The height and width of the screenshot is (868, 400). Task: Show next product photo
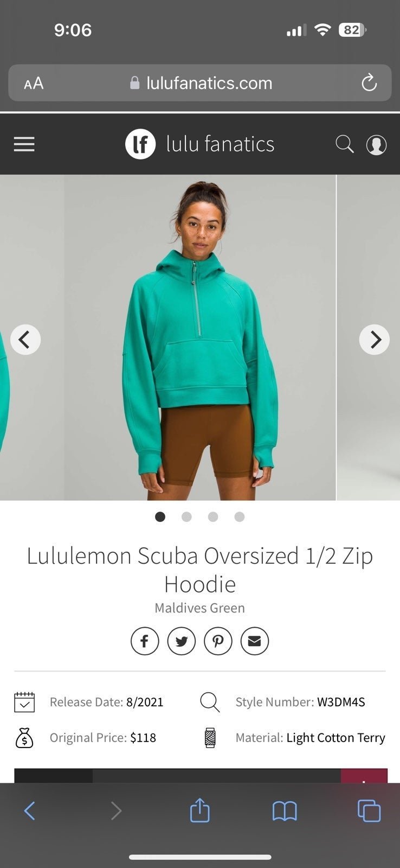[375, 340]
